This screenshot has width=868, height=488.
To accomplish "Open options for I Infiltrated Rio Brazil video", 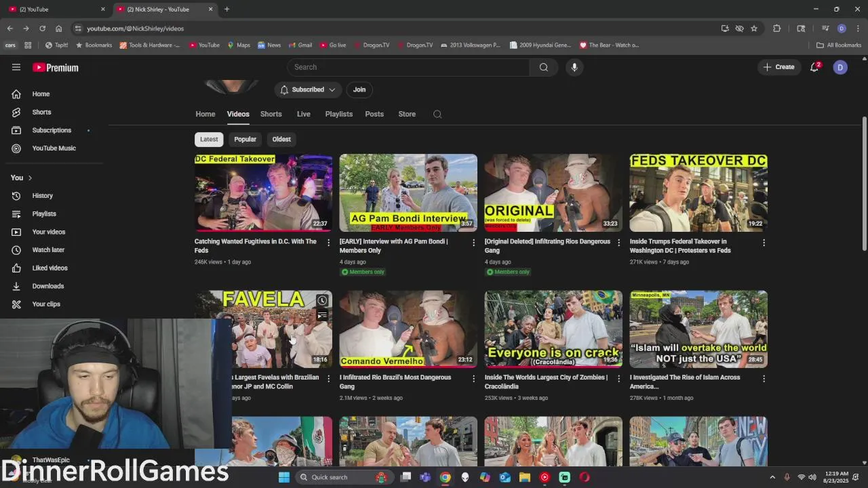I will [474, 379].
